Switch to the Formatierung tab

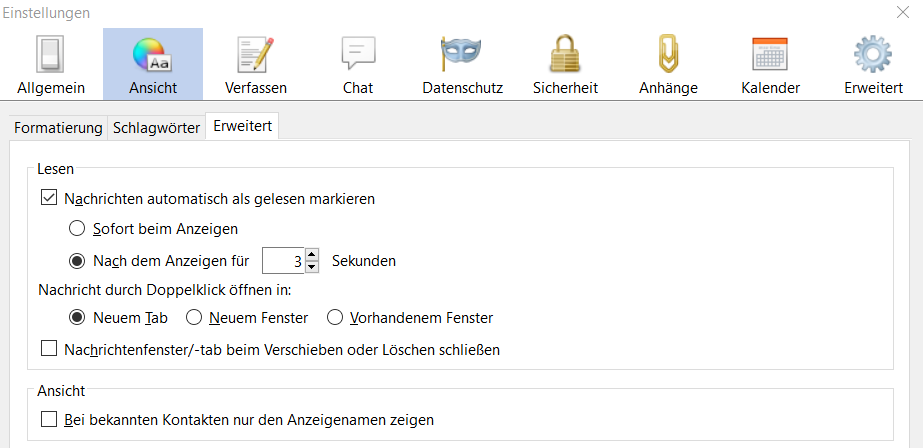(x=58, y=128)
